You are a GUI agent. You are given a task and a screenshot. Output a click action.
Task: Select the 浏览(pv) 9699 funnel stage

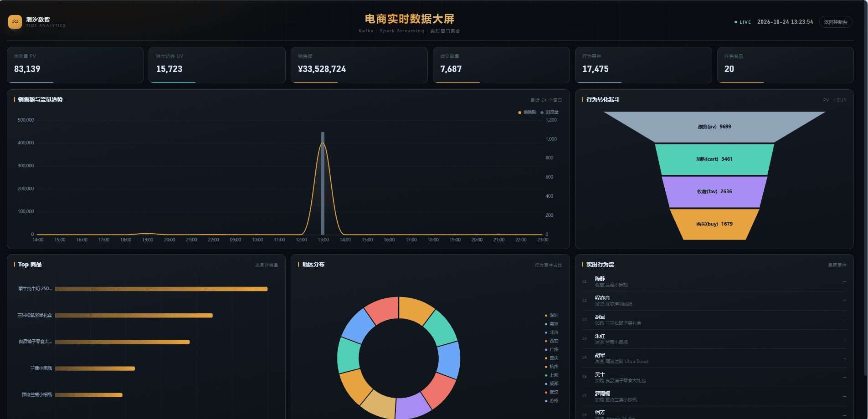(x=714, y=127)
